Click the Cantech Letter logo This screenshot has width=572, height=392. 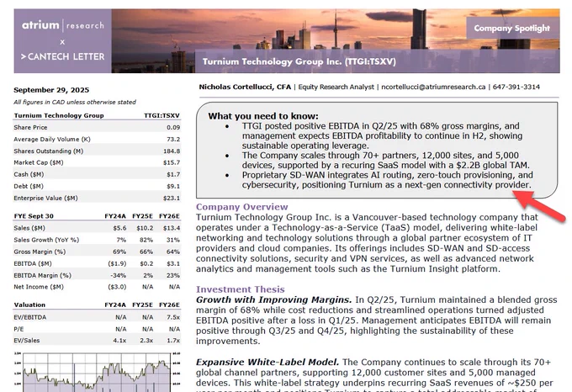[x=63, y=56]
